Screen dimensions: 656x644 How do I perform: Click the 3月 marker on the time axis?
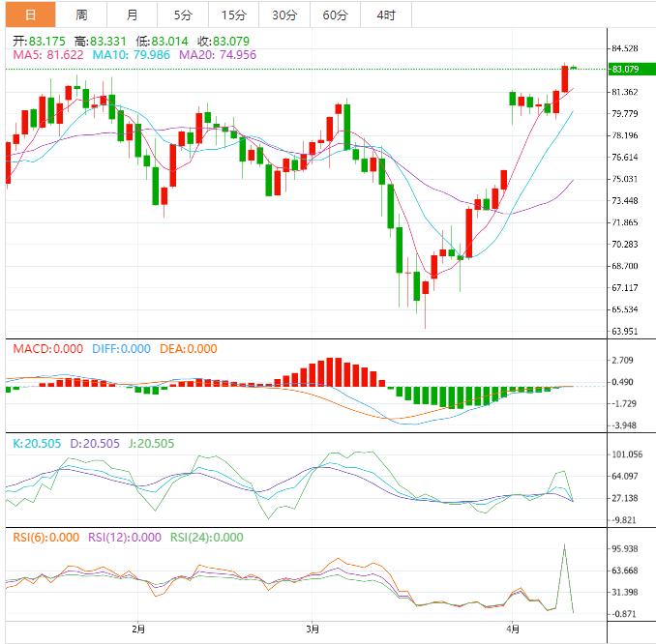coord(313,629)
